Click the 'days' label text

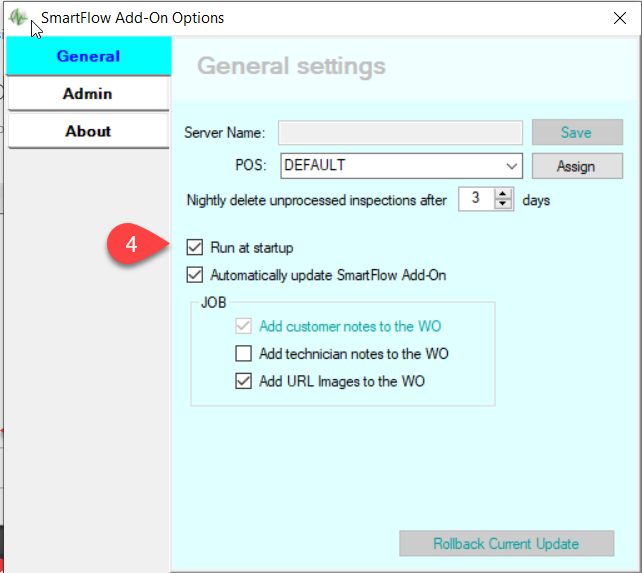pos(536,201)
